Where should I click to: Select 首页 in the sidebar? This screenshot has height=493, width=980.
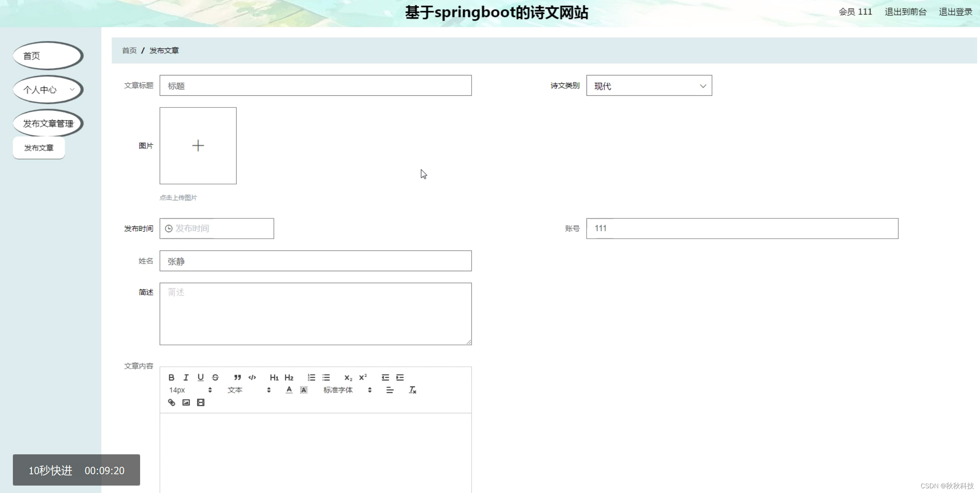(x=48, y=56)
